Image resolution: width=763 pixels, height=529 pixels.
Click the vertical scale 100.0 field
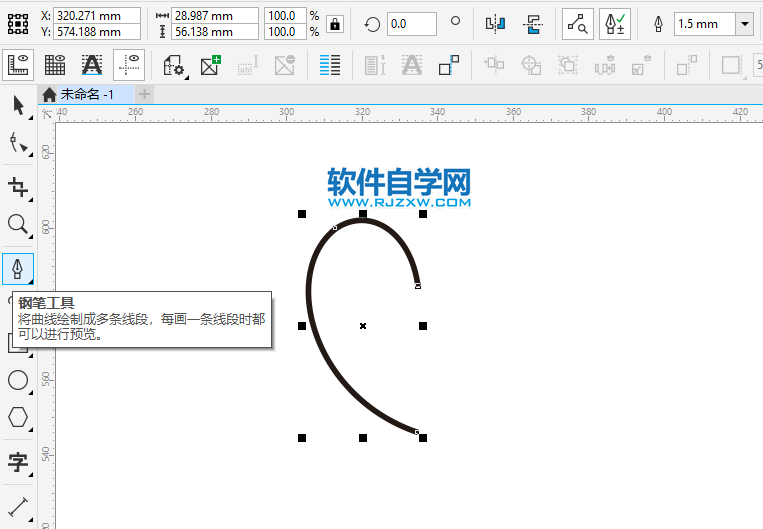pyautogui.click(x=285, y=32)
